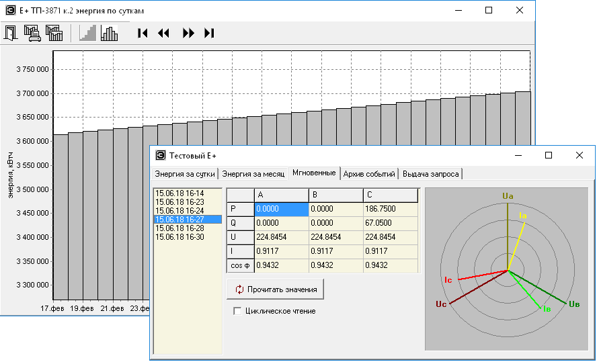Click column header B in the table
This screenshot has height=364, width=597.
335,195
